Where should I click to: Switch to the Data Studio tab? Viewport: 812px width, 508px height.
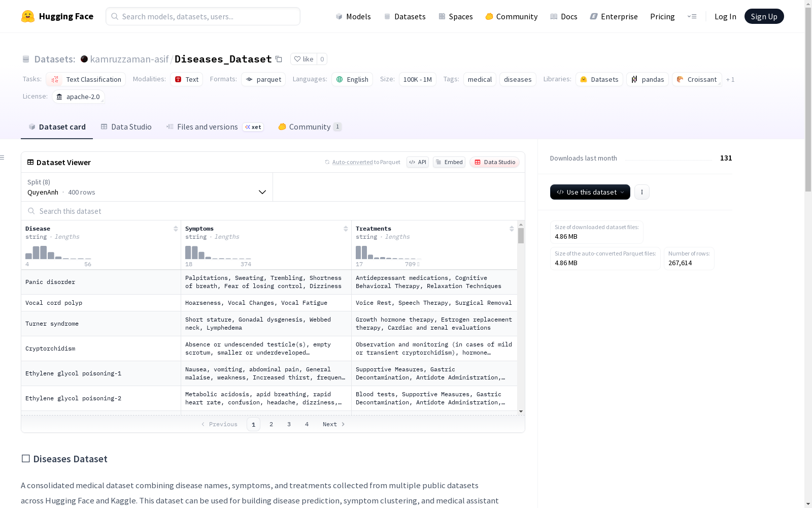pyautogui.click(x=126, y=127)
